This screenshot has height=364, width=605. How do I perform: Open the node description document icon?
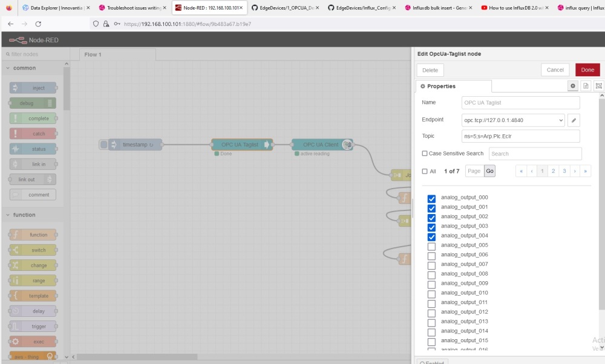coord(586,86)
